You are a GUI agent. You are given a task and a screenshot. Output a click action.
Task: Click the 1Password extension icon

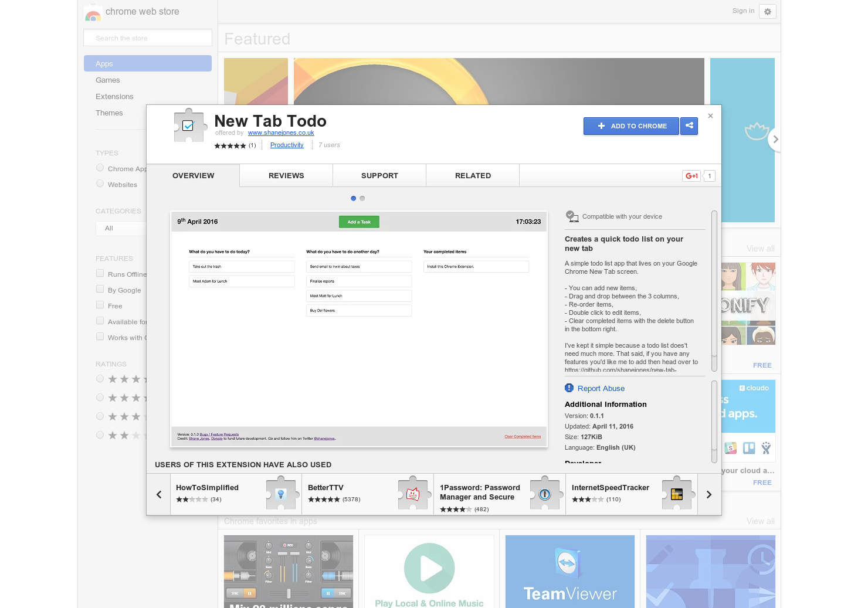[545, 494]
